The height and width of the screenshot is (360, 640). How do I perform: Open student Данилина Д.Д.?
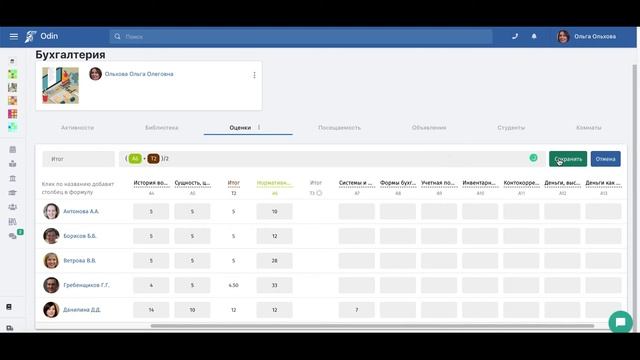[x=82, y=310]
